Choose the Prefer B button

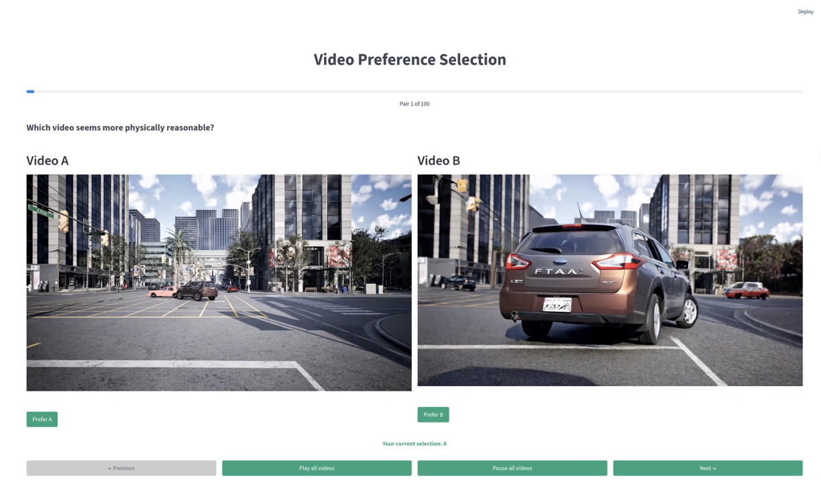coord(433,414)
